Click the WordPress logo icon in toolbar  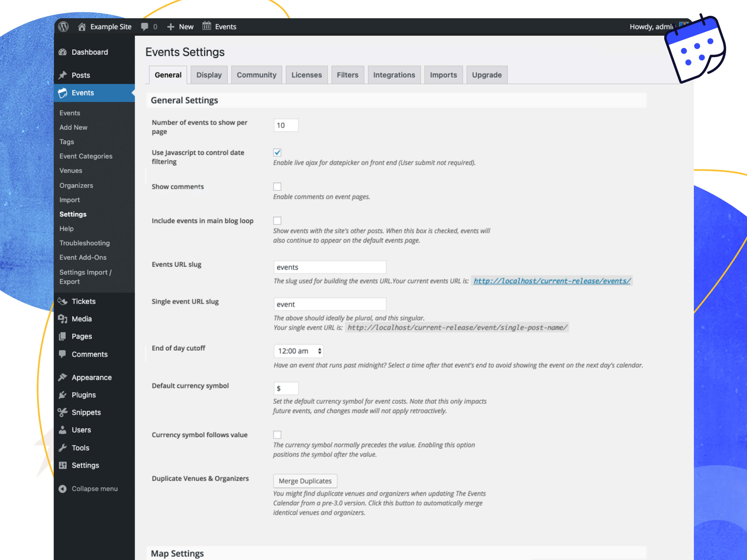pos(64,26)
